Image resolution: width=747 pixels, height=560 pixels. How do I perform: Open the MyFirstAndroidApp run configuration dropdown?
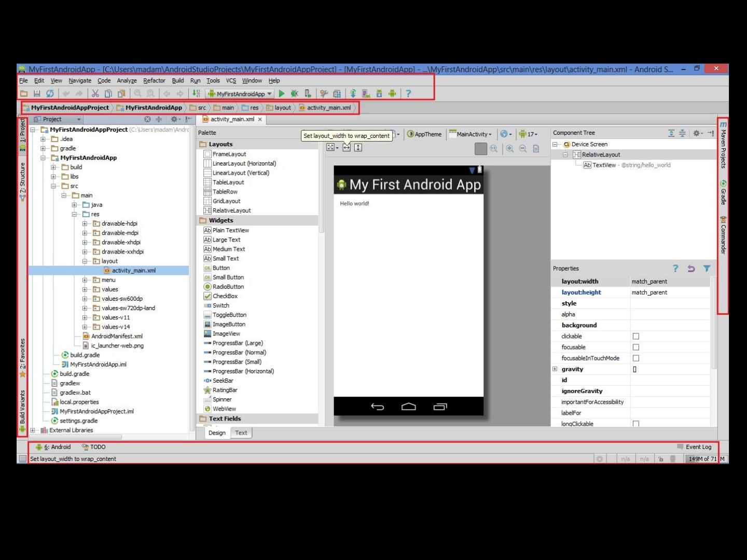click(x=240, y=94)
